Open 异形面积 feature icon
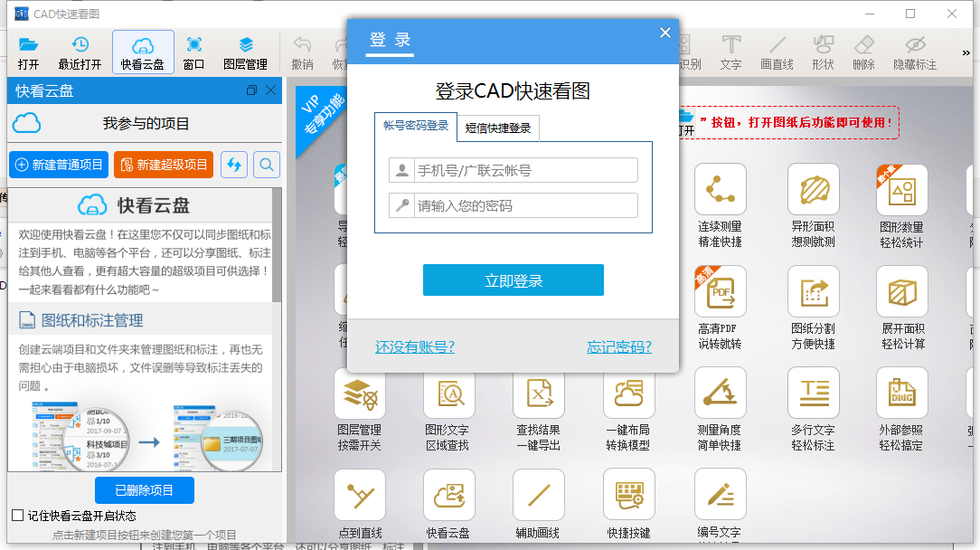 813,190
